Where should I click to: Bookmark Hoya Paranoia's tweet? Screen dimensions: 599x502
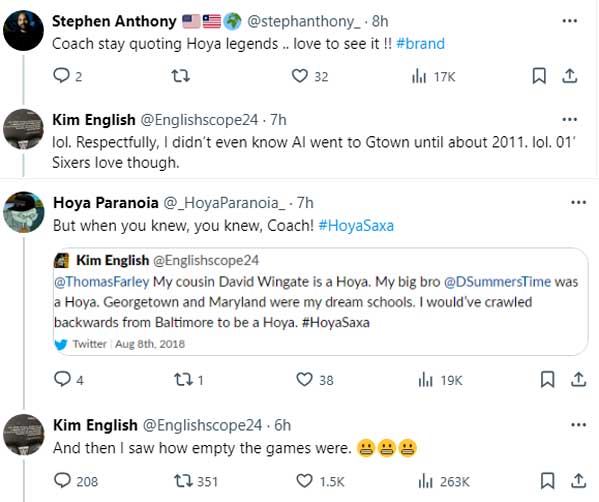547,379
